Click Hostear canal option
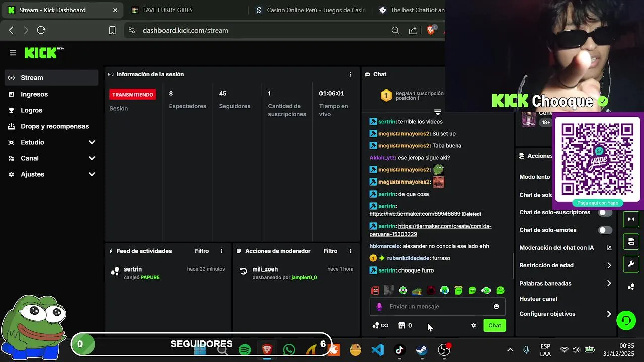Viewport: 644px width, 362px height. 538,299
